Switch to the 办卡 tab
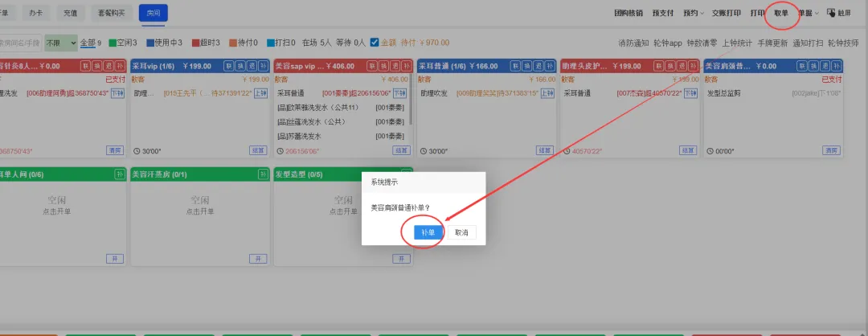 pos(36,12)
